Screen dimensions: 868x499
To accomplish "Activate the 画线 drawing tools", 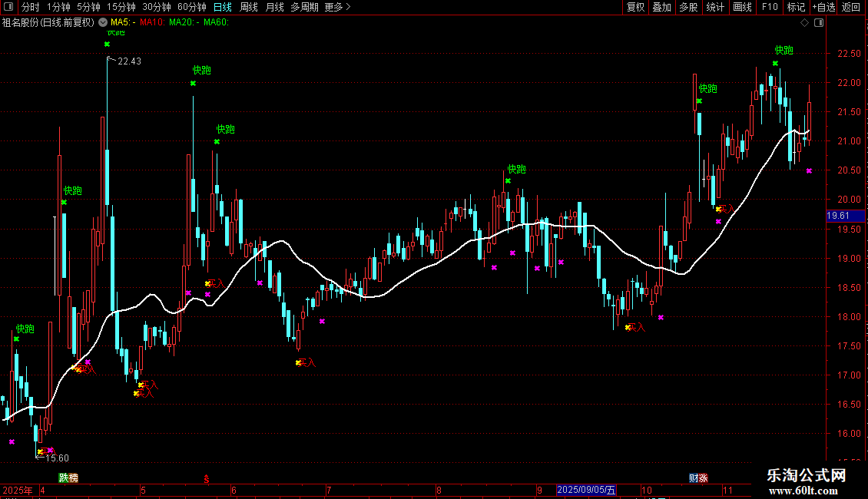I will (x=742, y=7).
